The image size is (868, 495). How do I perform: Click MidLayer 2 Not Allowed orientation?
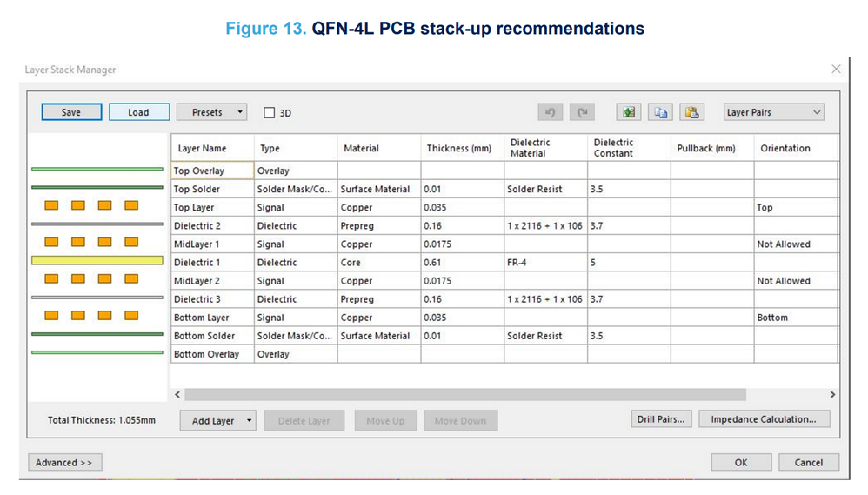tap(796, 281)
